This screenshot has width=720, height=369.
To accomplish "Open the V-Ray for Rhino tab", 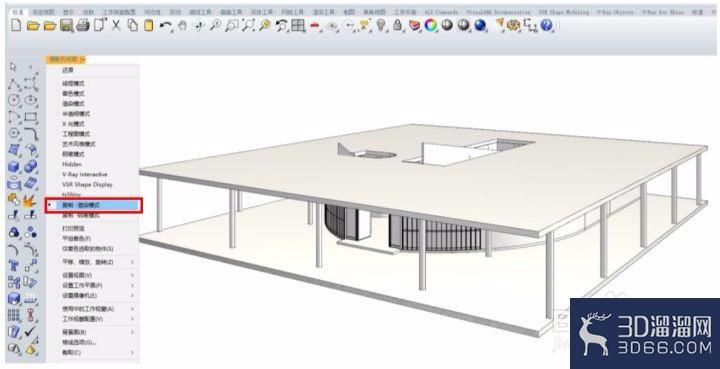I will [x=663, y=12].
